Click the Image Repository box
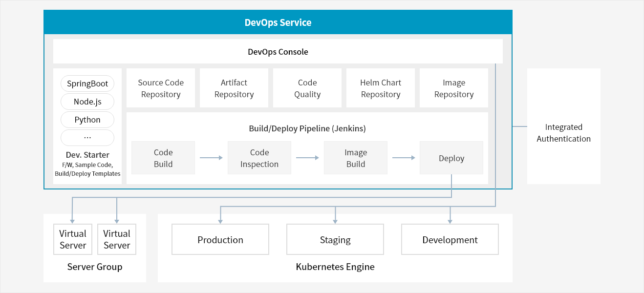The image size is (644, 293). (x=454, y=88)
